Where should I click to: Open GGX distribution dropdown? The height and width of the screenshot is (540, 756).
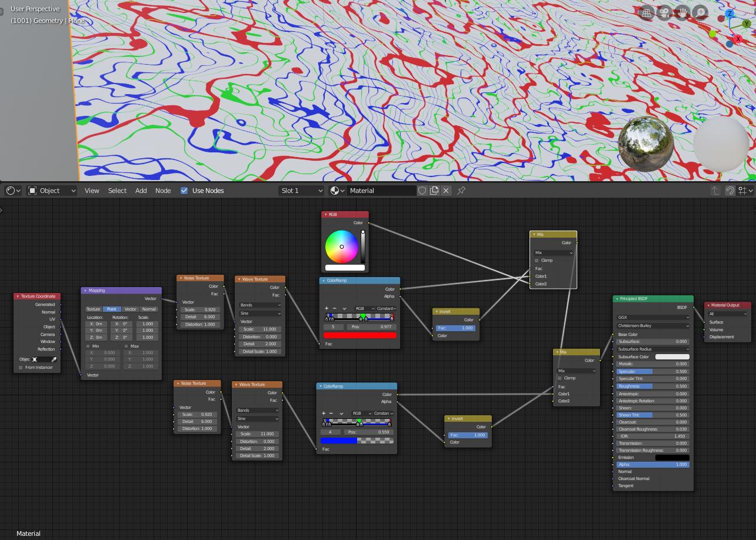[653, 318]
